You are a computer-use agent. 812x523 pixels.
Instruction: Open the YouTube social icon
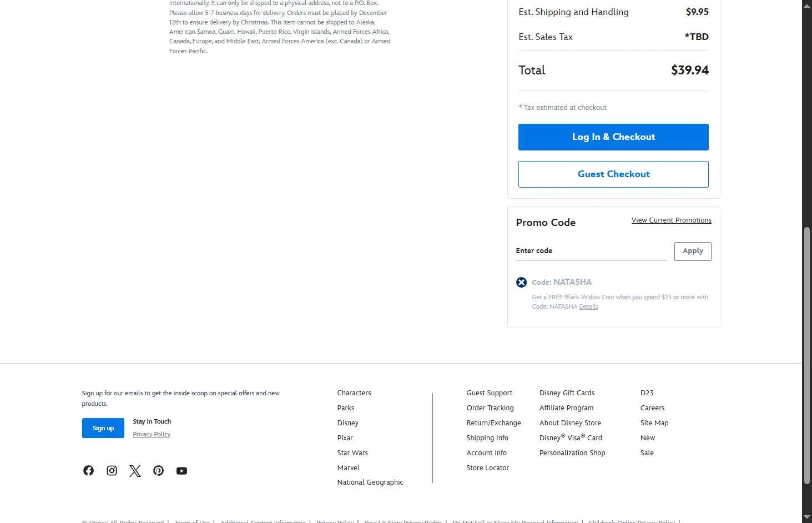tap(181, 471)
